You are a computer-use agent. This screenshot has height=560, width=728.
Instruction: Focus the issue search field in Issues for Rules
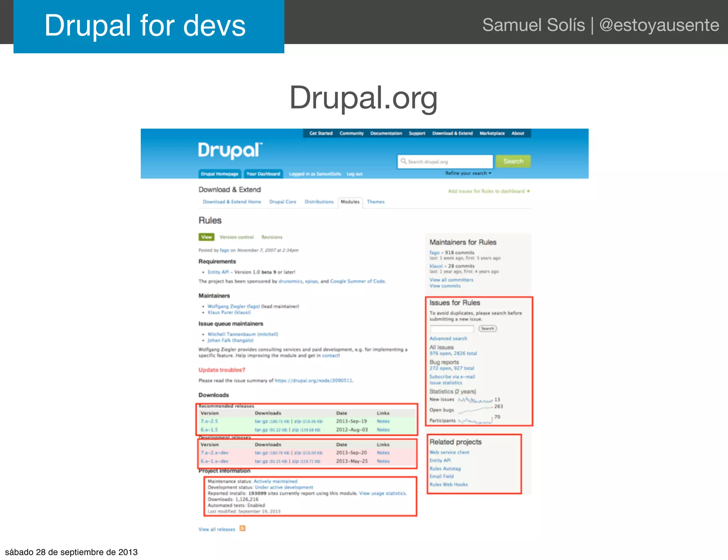coord(452,329)
